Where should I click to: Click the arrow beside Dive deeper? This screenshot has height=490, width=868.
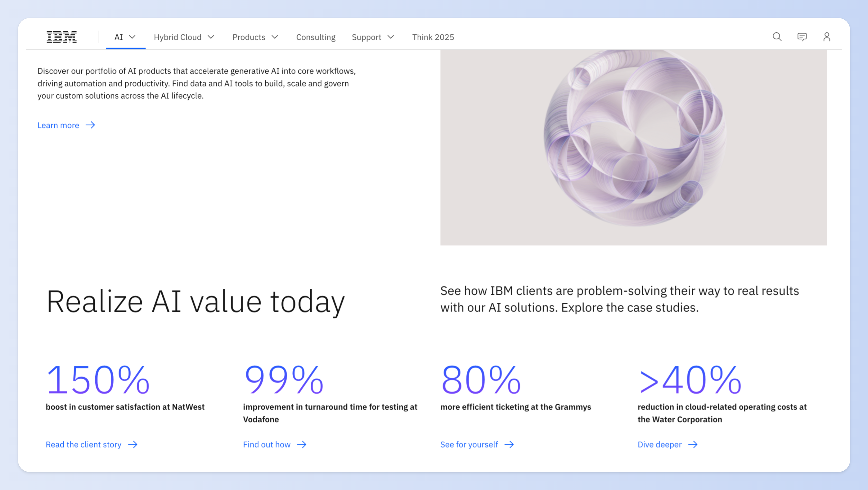693,444
